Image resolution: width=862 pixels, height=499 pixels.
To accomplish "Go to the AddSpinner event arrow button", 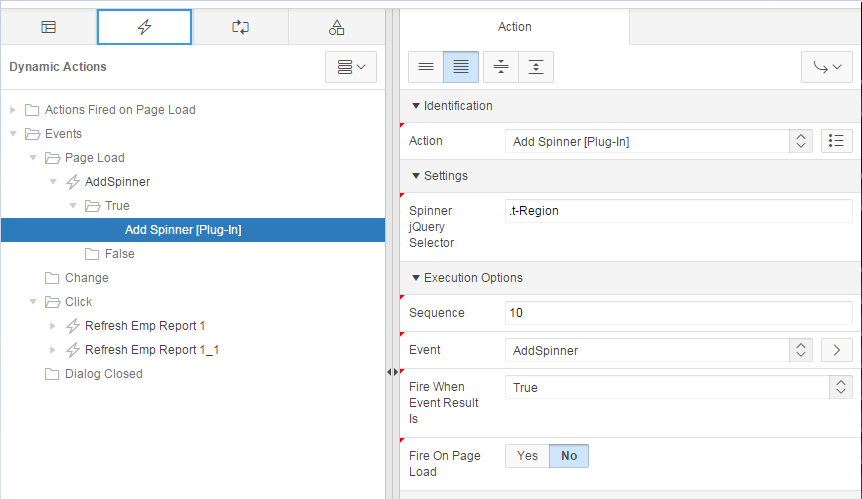I will pos(836,350).
